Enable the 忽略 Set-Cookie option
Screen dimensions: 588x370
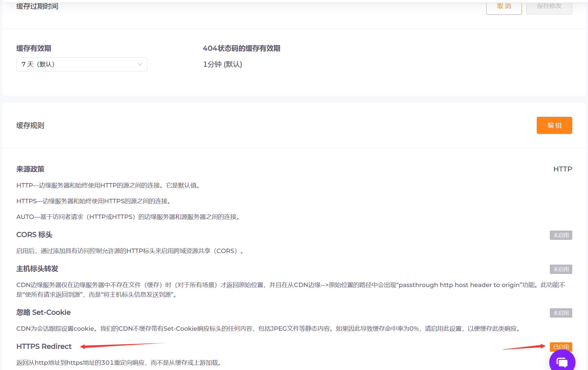click(561, 313)
